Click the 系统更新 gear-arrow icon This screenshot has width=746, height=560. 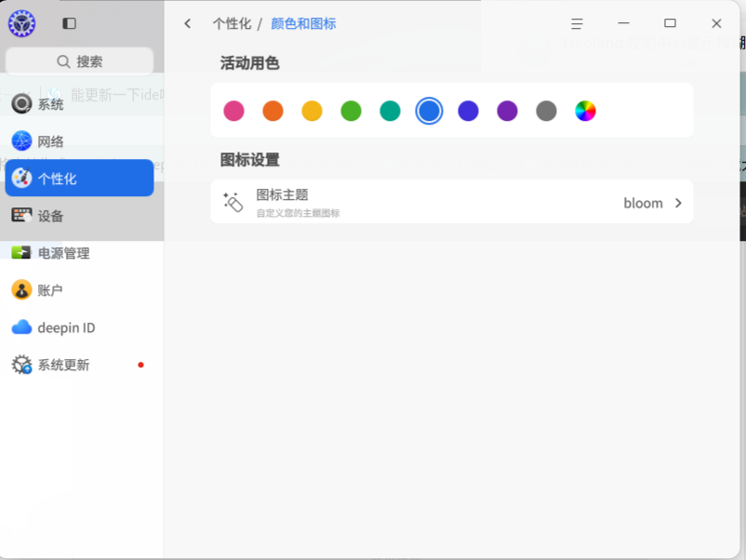(x=21, y=365)
